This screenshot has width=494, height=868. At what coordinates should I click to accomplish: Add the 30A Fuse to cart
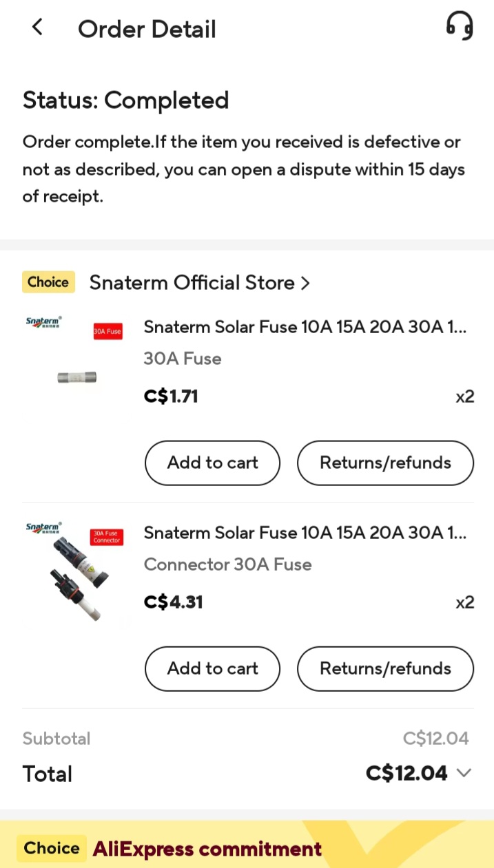212,463
